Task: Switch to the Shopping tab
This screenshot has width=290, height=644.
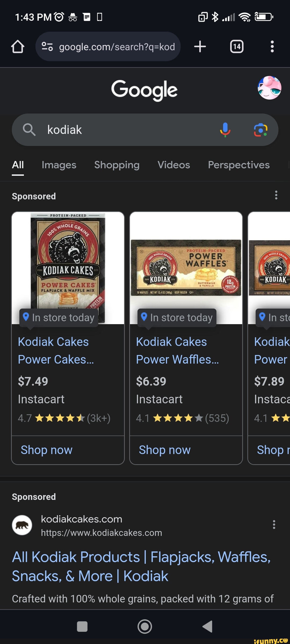Action: click(x=117, y=165)
